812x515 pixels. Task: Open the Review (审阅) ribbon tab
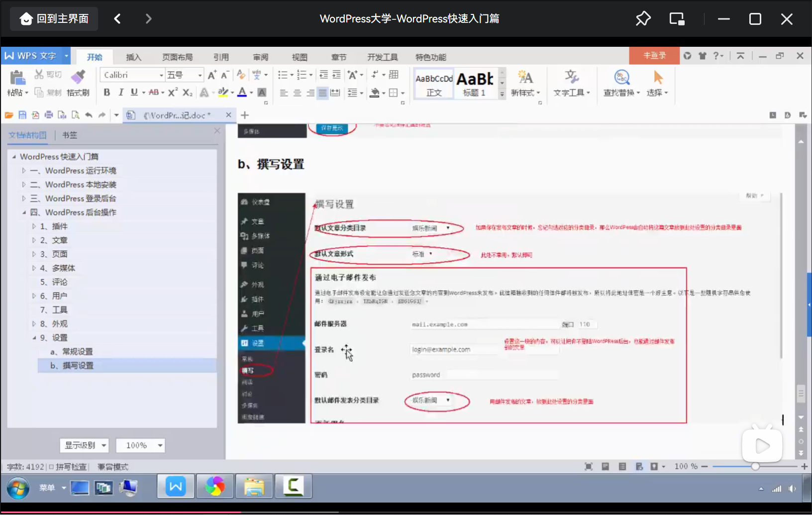coord(261,57)
